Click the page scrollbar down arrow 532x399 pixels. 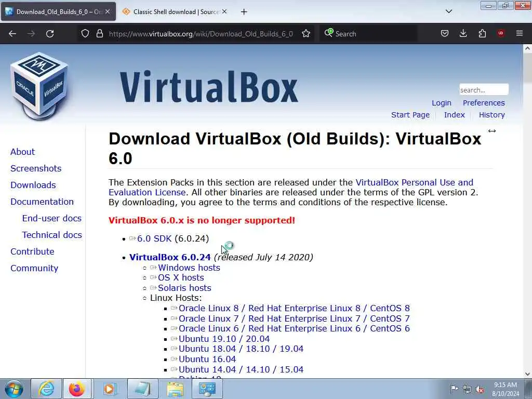527,374
